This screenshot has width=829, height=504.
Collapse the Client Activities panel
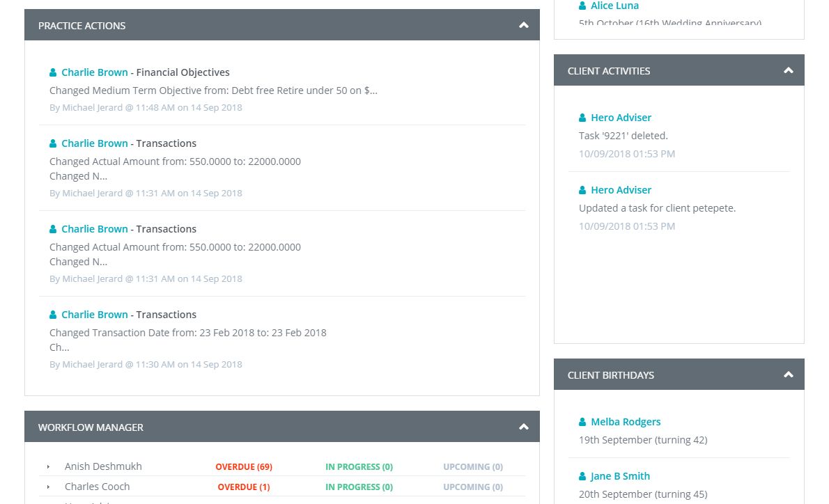point(789,70)
